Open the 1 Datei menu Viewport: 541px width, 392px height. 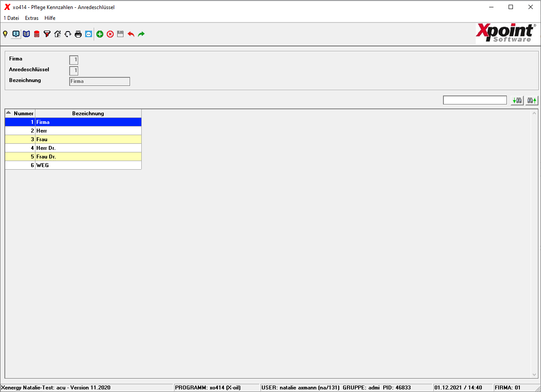pos(11,18)
